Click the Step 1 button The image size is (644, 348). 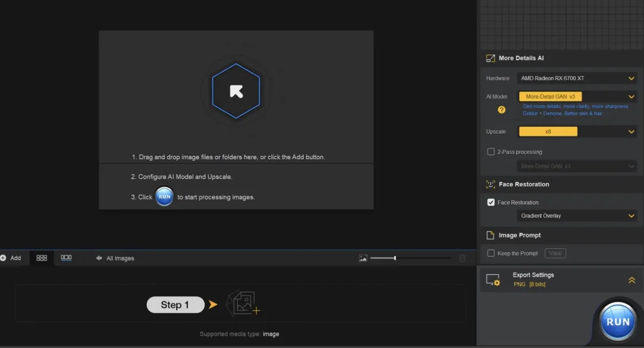pyautogui.click(x=175, y=305)
